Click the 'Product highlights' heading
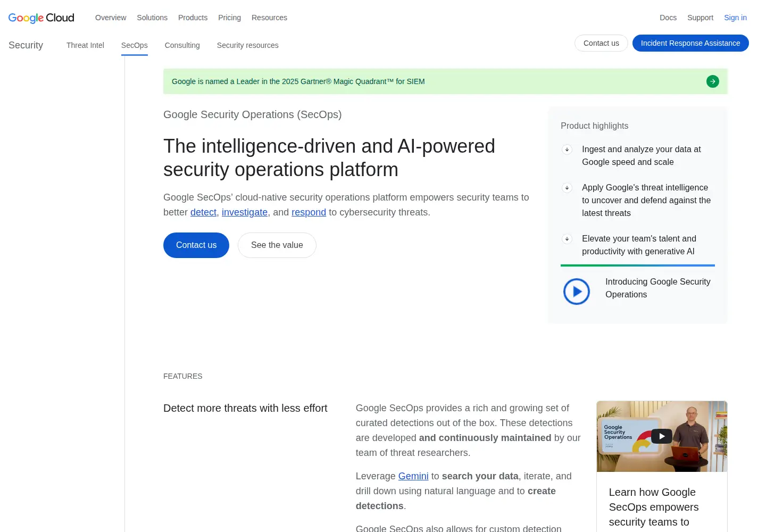The height and width of the screenshot is (532, 766). [x=594, y=126]
